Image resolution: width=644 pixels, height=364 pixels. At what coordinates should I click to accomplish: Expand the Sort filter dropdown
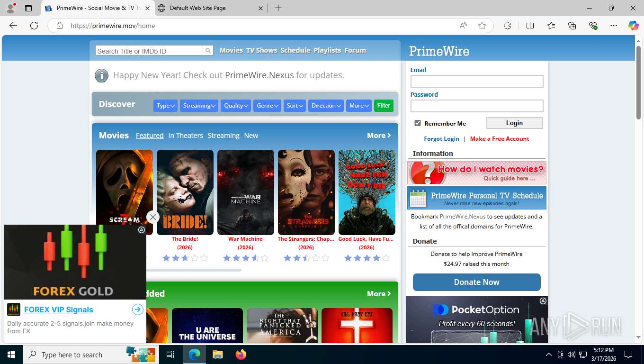[x=295, y=106]
